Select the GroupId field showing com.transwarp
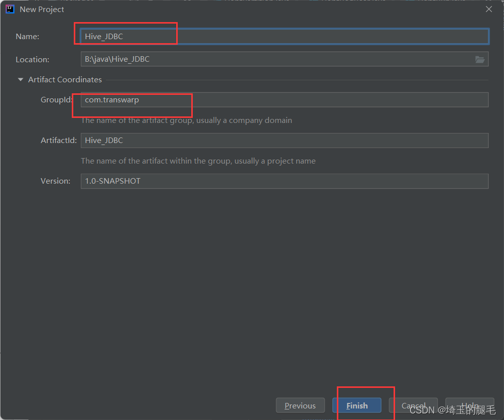The width and height of the screenshot is (504, 420). point(251,99)
